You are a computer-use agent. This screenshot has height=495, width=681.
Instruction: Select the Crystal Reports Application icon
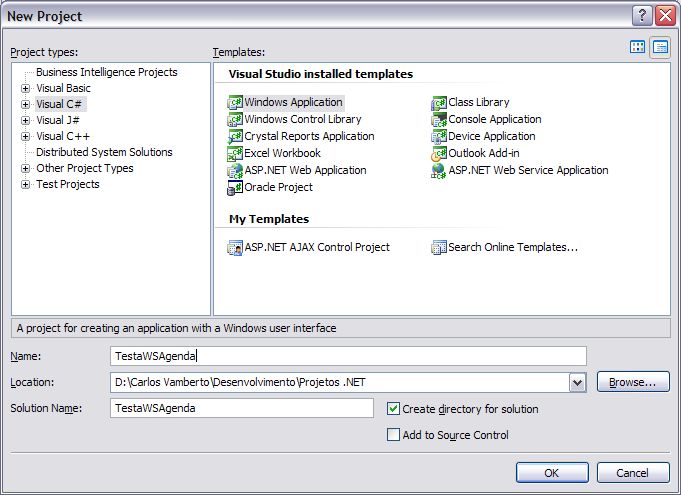236,136
